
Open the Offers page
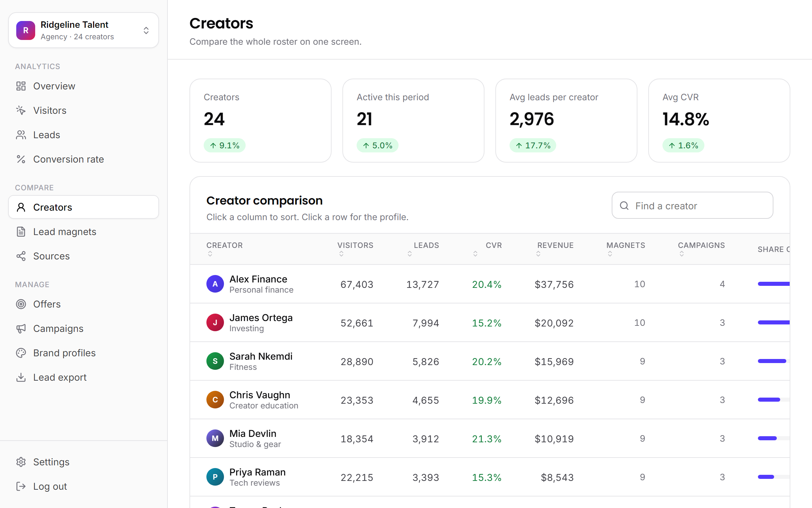(84, 304)
